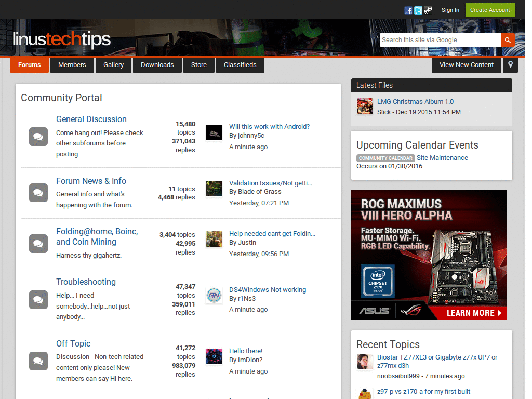This screenshot has height=399, width=532.
Task: Click 'Occurs on 01/30/2016' text
Action: [390, 166]
